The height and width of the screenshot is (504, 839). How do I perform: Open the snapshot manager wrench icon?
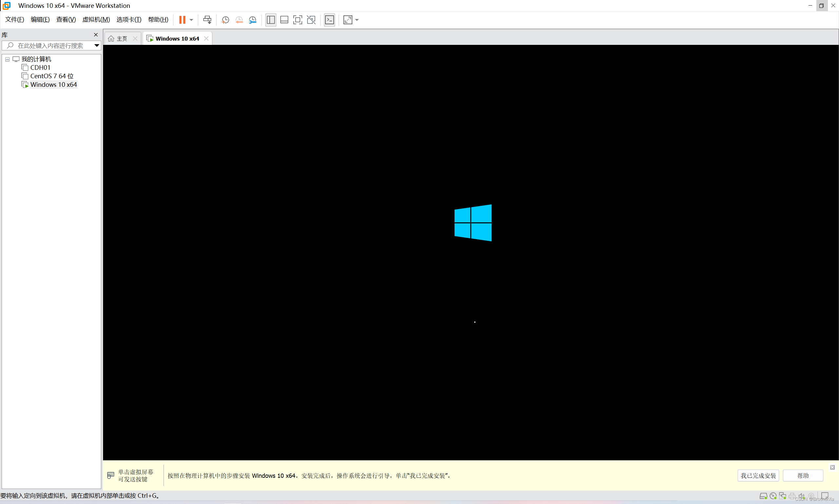coord(252,20)
